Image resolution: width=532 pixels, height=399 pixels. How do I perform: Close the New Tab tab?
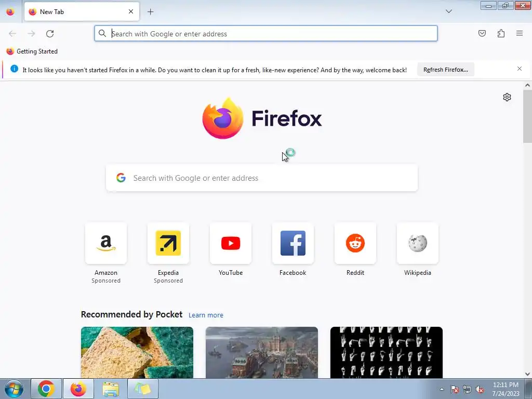pyautogui.click(x=131, y=11)
